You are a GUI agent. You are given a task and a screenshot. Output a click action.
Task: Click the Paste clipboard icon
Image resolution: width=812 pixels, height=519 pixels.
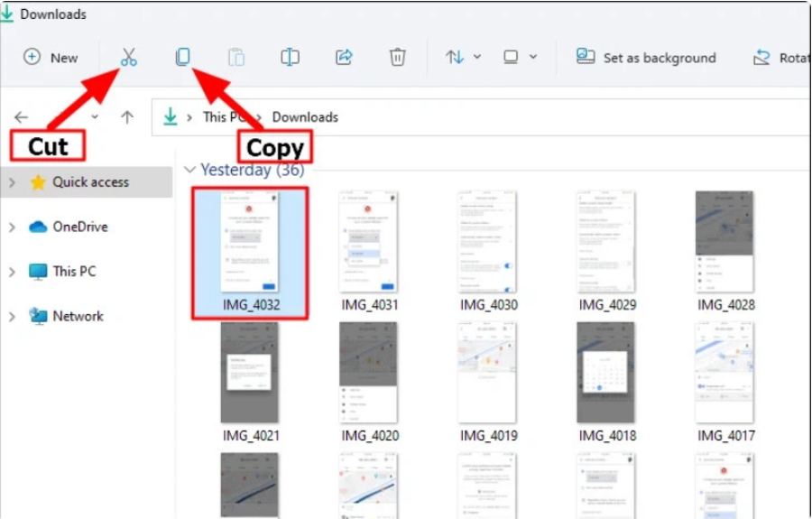(x=236, y=57)
